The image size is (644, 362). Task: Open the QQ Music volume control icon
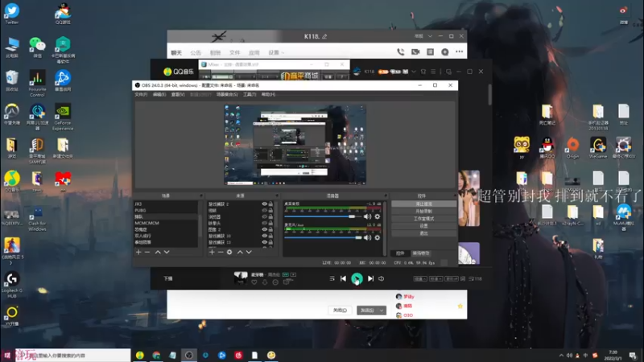pos(381,278)
